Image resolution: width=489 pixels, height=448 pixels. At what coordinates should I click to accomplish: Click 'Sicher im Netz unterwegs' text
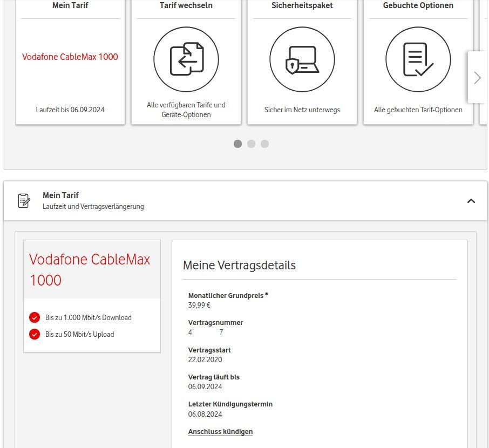tap(302, 110)
